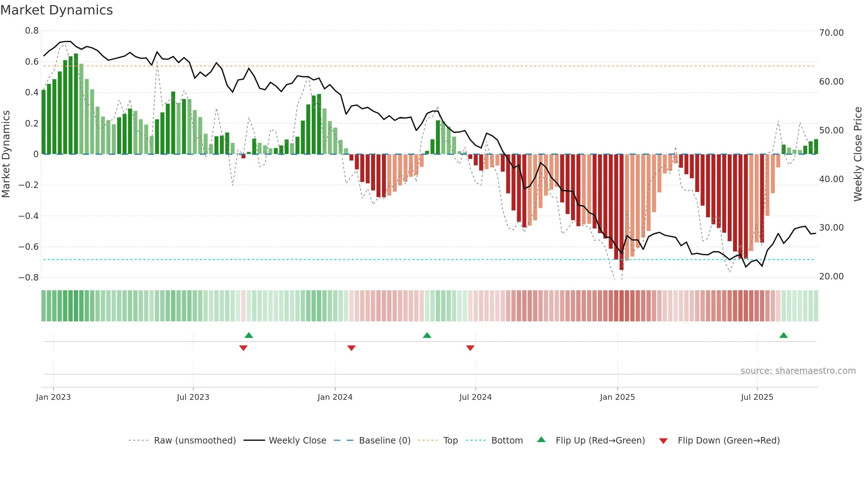Click the 60.00 price axis label
Viewport: 868px width, 488px height.
[831, 82]
